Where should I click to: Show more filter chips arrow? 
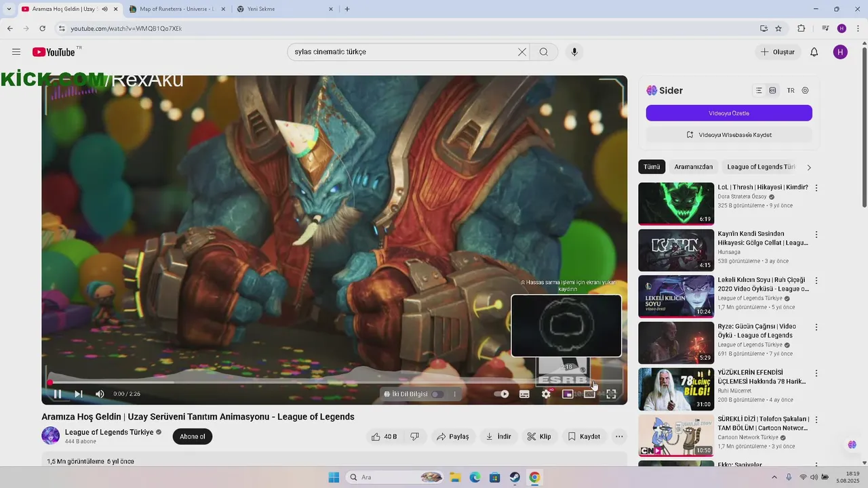point(809,167)
